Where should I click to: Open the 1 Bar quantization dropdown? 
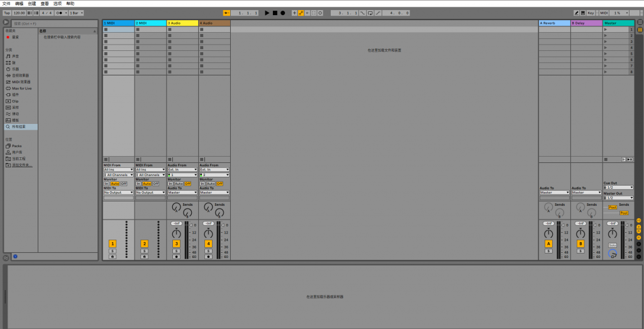[75, 13]
